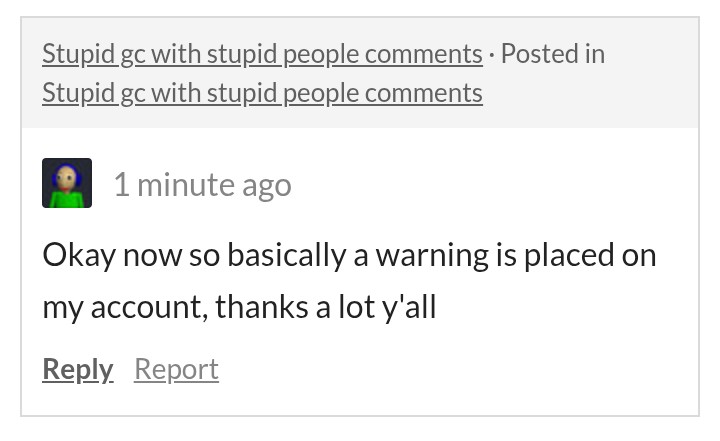
Task: Report this comment
Action: (x=176, y=369)
